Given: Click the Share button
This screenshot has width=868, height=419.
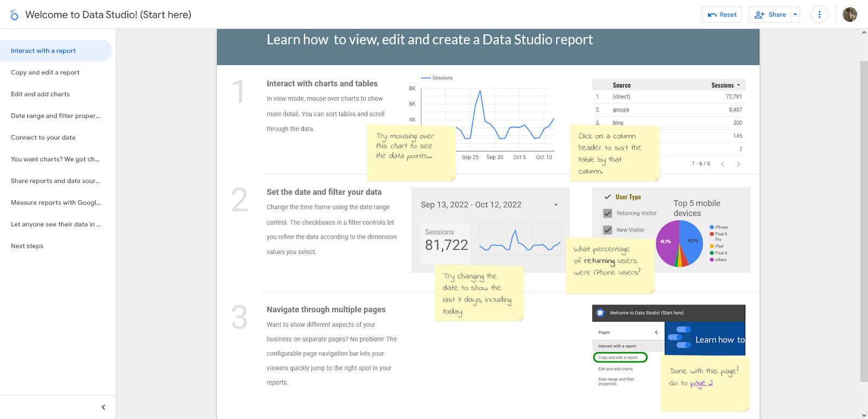Looking at the screenshot, I should (770, 15).
